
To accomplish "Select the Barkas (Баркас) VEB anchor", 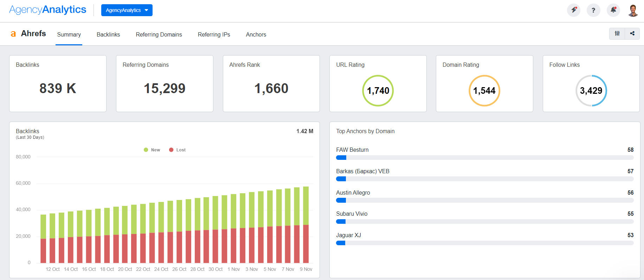I will pyautogui.click(x=485, y=175).
